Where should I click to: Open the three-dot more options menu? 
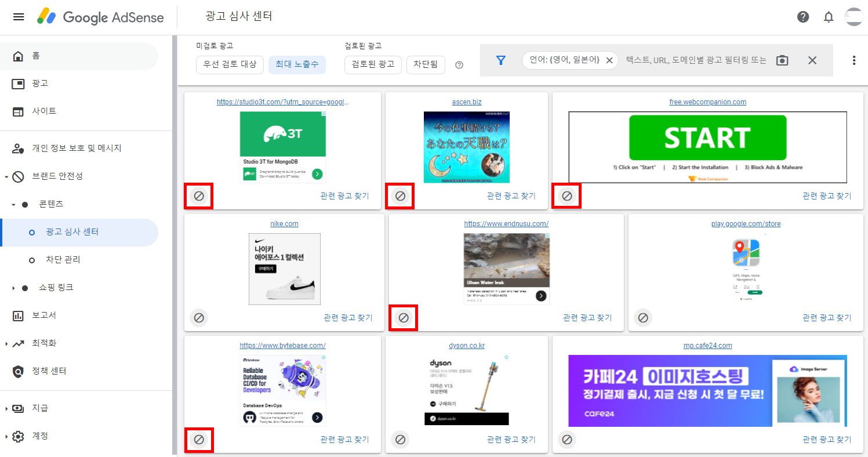(854, 60)
